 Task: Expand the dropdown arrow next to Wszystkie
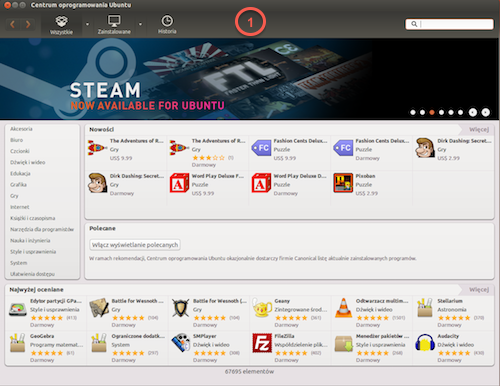pos(87,24)
